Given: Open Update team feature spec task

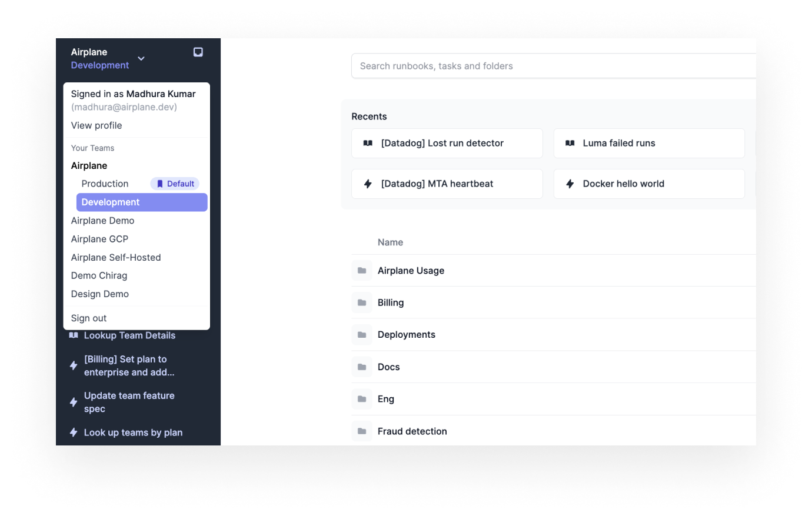Looking at the screenshot, I should pyautogui.click(x=129, y=402).
